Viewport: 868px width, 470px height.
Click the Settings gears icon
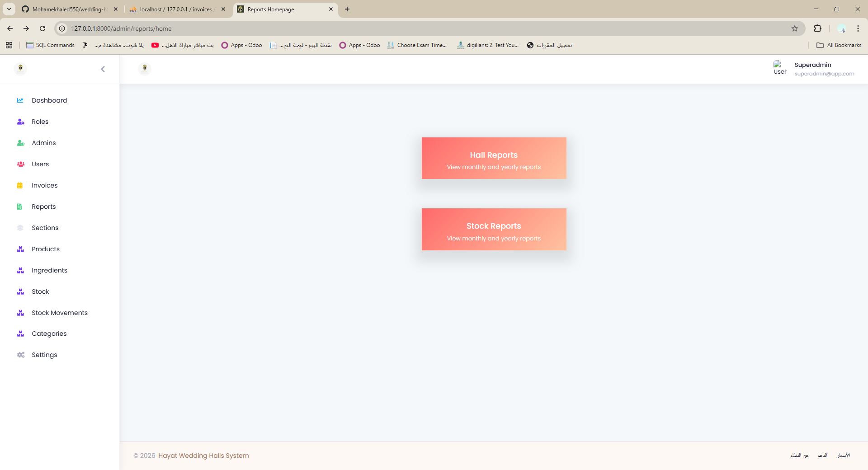pyautogui.click(x=21, y=355)
